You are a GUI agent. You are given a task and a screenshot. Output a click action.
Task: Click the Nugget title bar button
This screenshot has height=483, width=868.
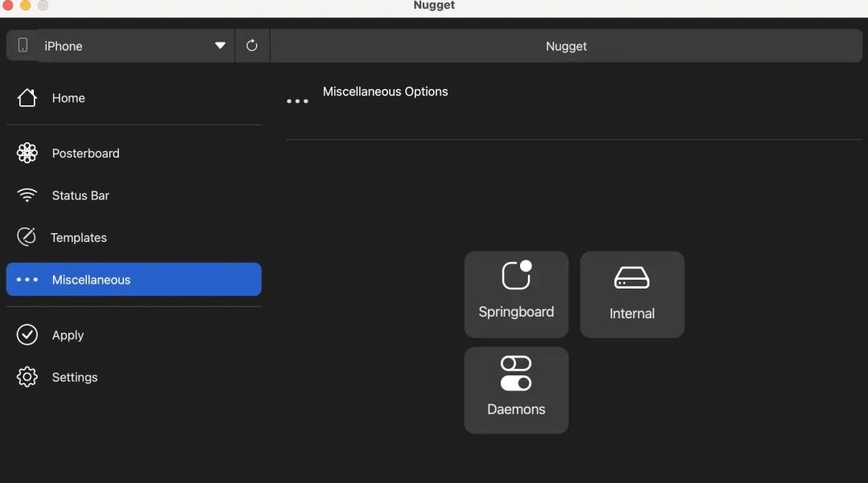coord(566,46)
